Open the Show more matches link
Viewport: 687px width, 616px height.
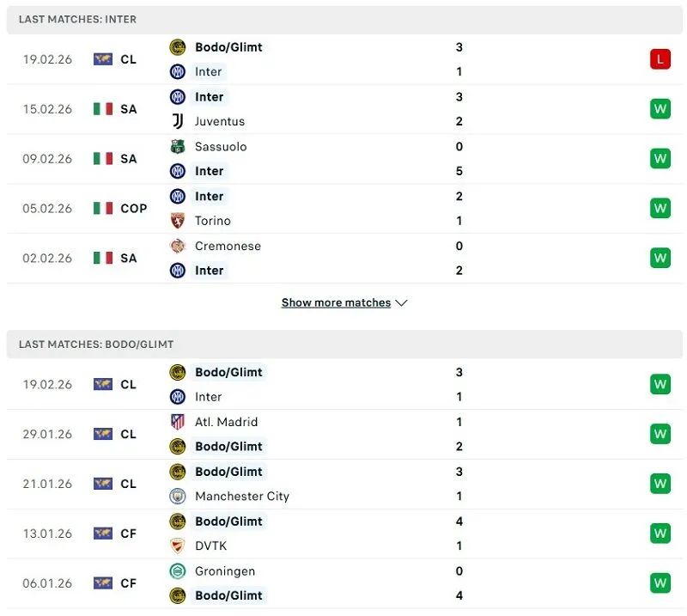click(x=337, y=302)
